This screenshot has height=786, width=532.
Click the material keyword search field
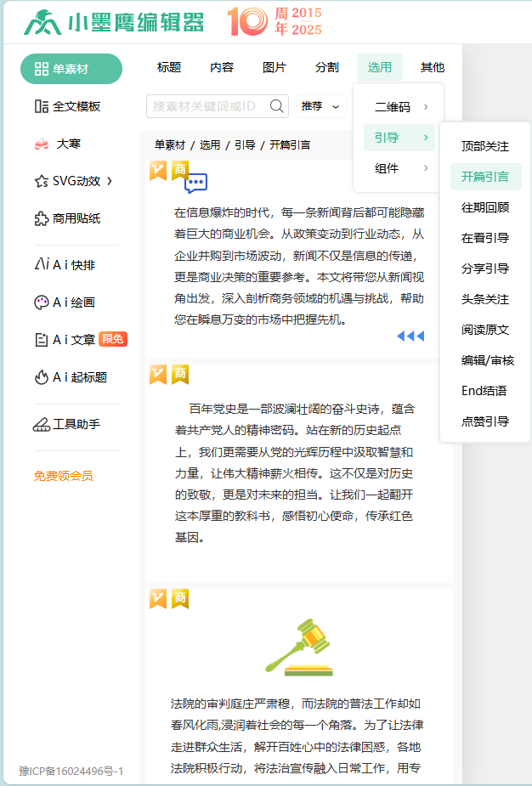(206, 106)
